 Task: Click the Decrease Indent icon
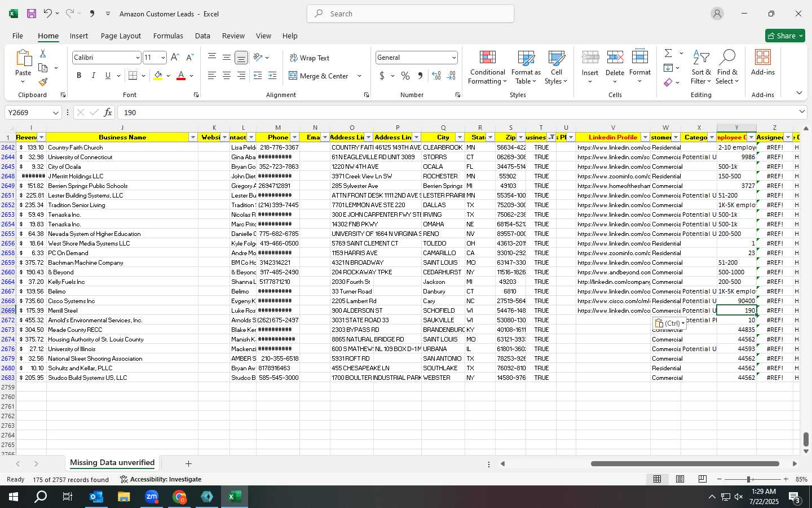coord(258,76)
